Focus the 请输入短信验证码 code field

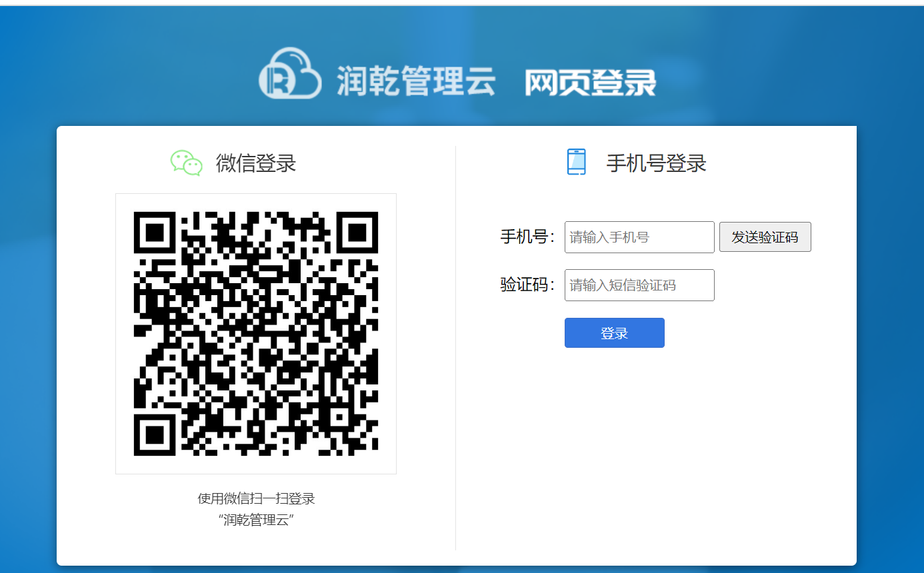pos(639,285)
